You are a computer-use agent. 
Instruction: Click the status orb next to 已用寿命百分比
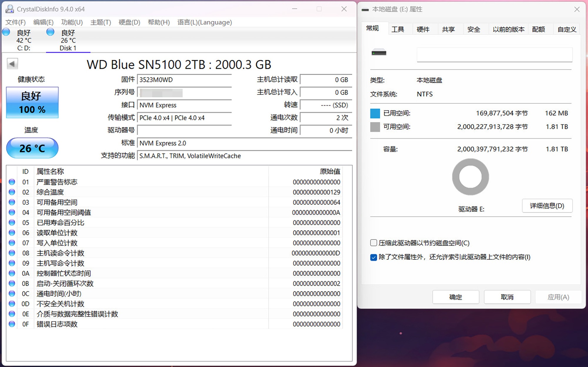[x=12, y=223]
